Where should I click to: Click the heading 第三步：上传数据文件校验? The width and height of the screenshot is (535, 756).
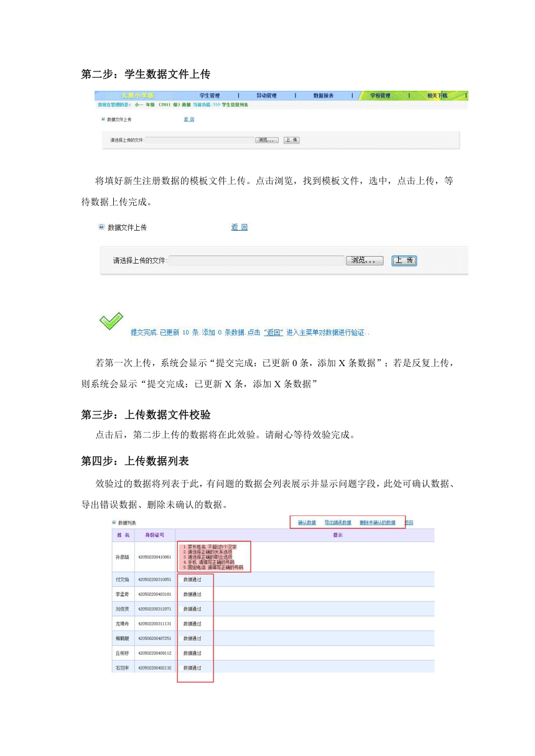[146, 415]
